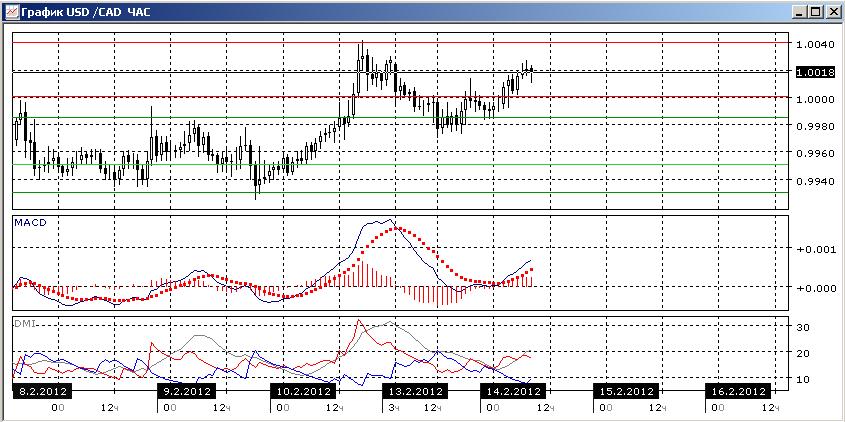Click the +0.001 MACD scale label
This screenshot has height=422, width=845.
click(814, 248)
